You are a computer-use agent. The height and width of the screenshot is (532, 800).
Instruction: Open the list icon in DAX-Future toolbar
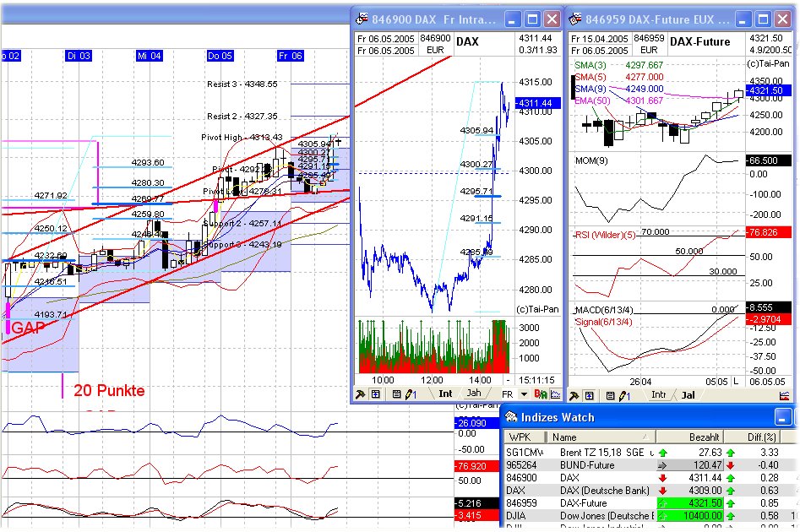(610, 395)
